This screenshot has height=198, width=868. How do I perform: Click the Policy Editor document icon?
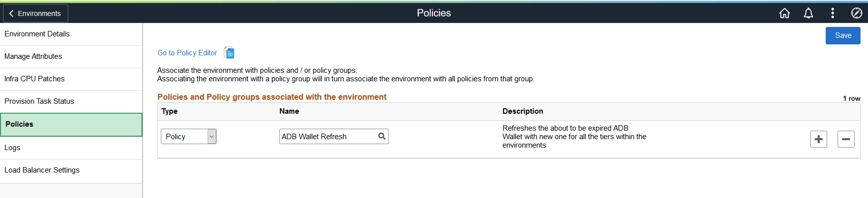[229, 53]
